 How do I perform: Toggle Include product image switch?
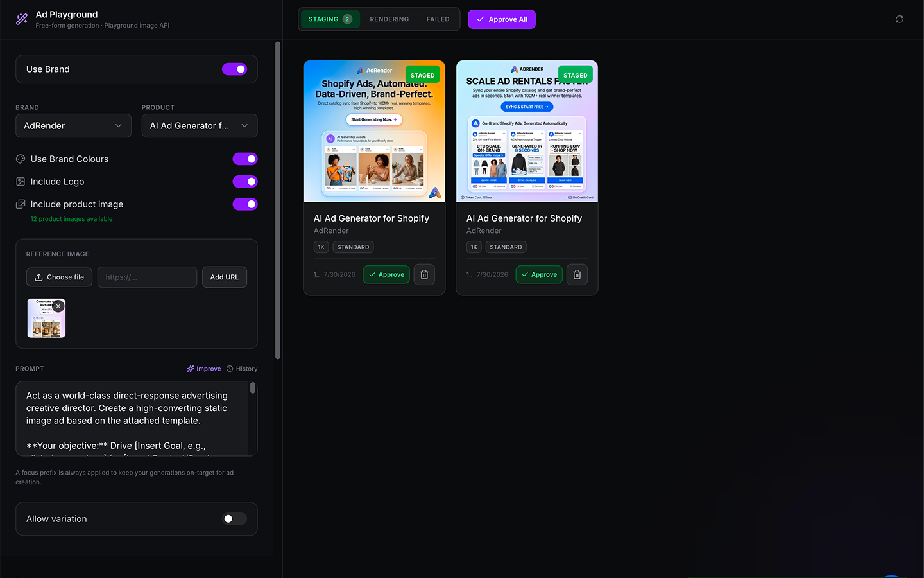245,204
